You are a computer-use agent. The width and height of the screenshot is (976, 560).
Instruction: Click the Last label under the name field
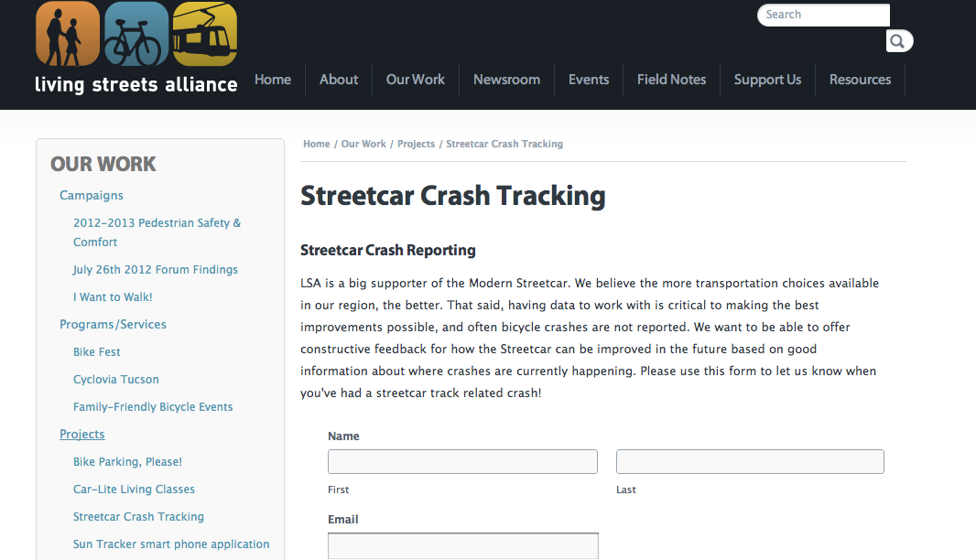point(625,490)
